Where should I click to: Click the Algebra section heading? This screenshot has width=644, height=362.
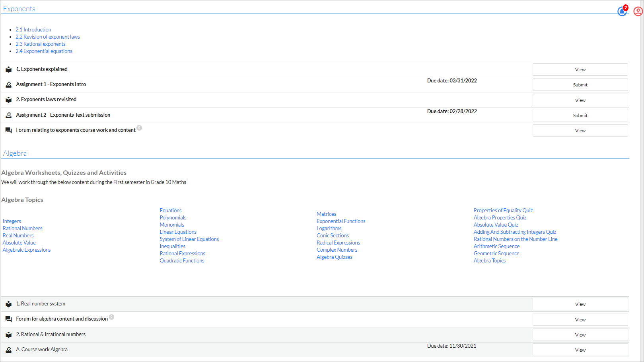(15, 153)
